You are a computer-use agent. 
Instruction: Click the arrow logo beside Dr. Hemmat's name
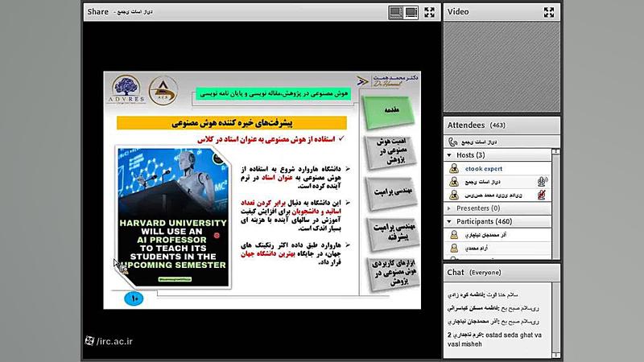coord(362,81)
